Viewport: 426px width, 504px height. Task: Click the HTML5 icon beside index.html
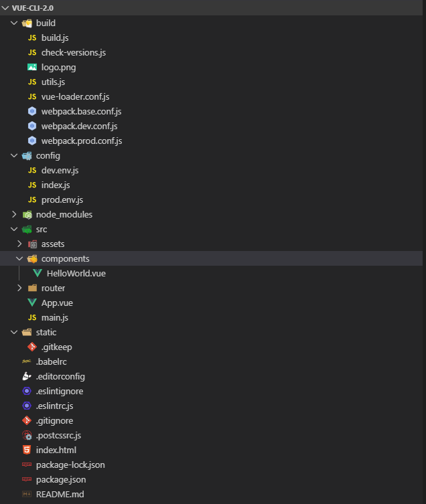point(27,450)
